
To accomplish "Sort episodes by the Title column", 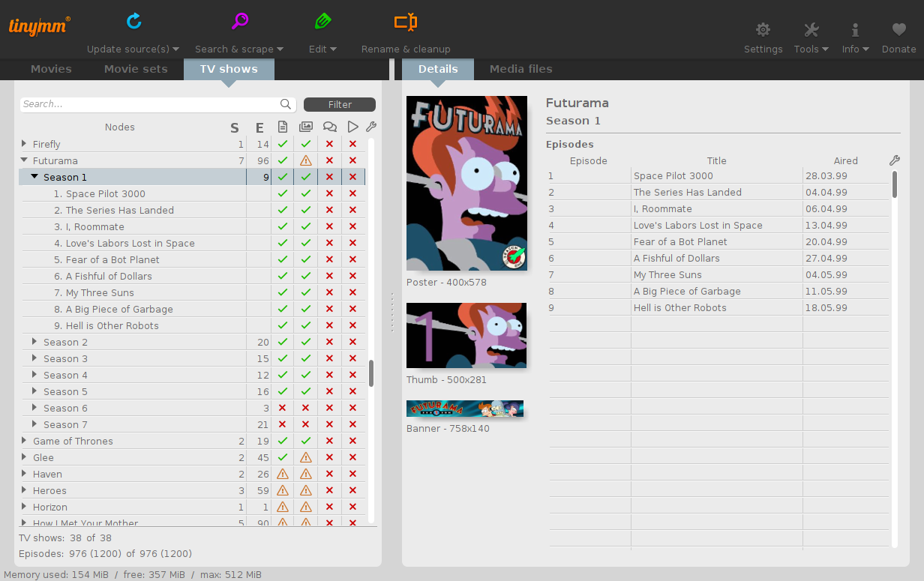I will 717,160.
